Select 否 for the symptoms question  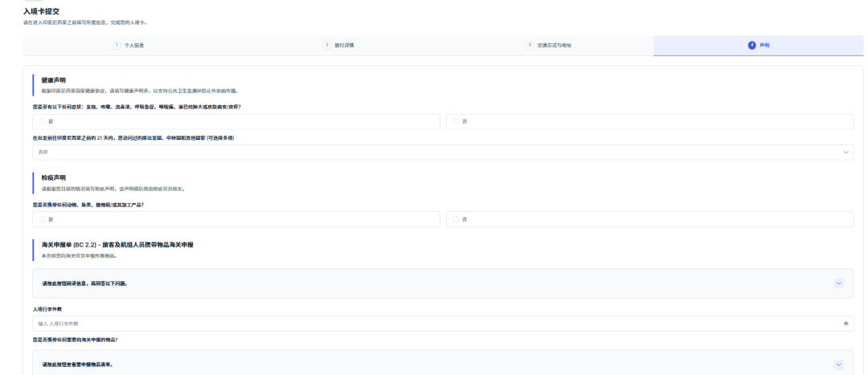click(456, 121)
